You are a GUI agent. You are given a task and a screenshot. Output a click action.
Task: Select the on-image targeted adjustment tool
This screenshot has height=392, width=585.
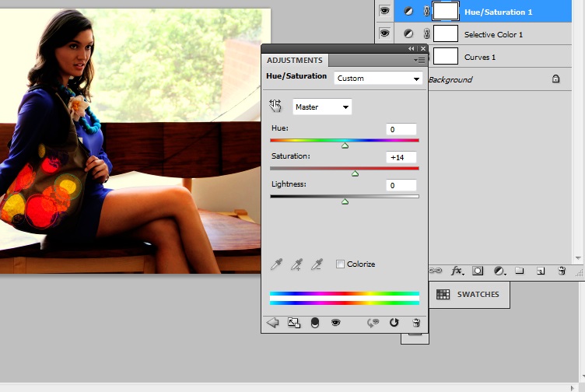275,106
